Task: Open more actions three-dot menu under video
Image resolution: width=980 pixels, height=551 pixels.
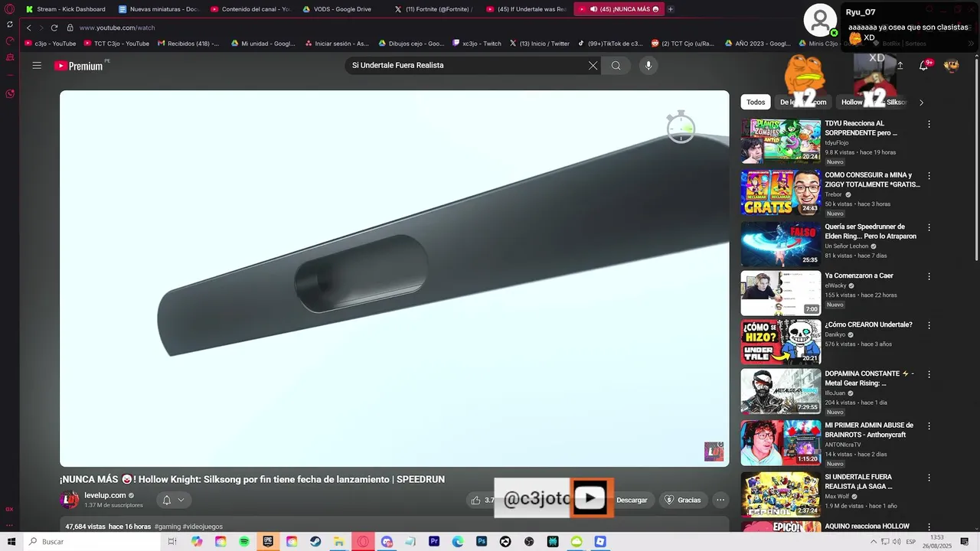Action: coord(720,500)
